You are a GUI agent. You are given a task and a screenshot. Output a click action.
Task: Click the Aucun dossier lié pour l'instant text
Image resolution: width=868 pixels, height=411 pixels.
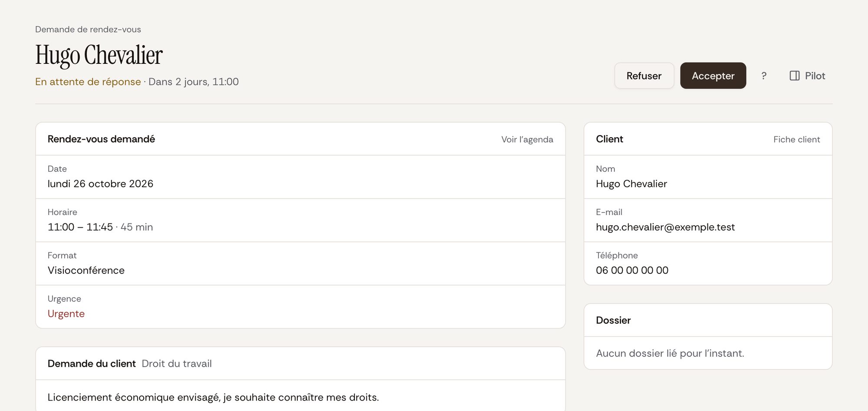pos(670,353)
